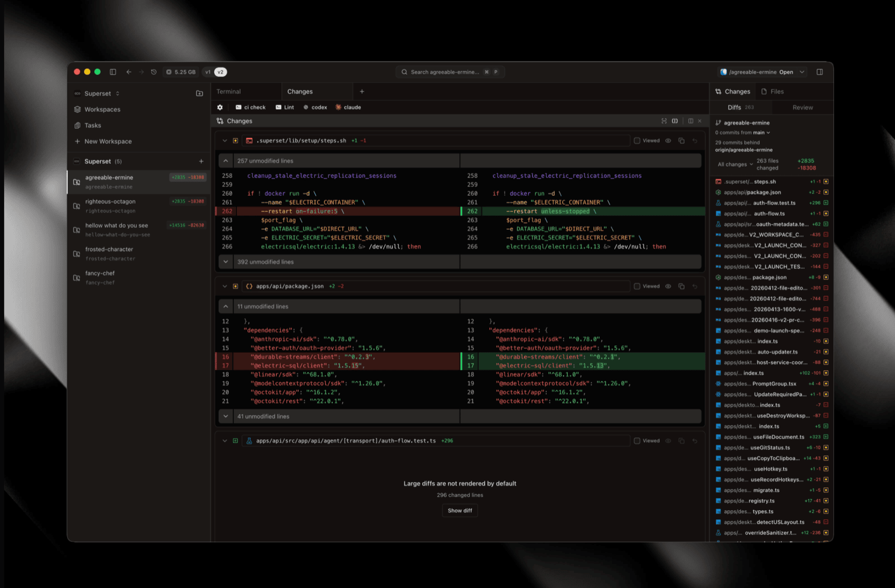The height and width of the screenshot is (588, 895).
Task: Toggle the right sidebar panel icon
Action: coord(819,72)
